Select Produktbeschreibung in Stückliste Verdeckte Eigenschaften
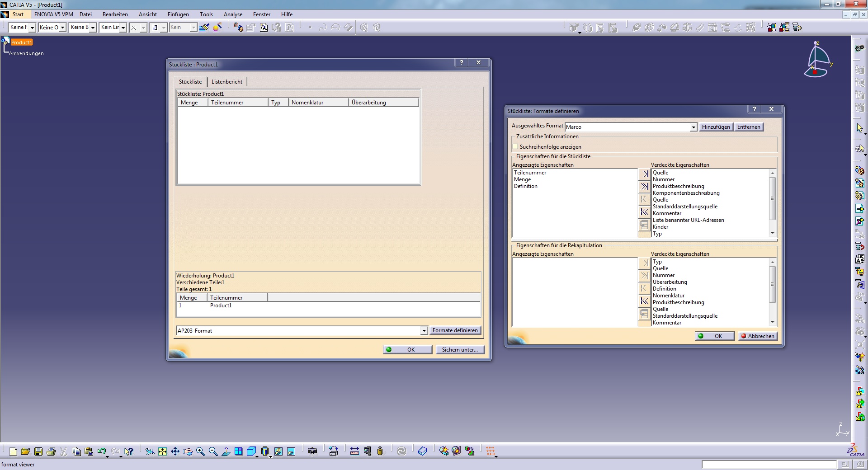This screenshot has height=470, width=868. pyautogui.click(x=678, y=186)
